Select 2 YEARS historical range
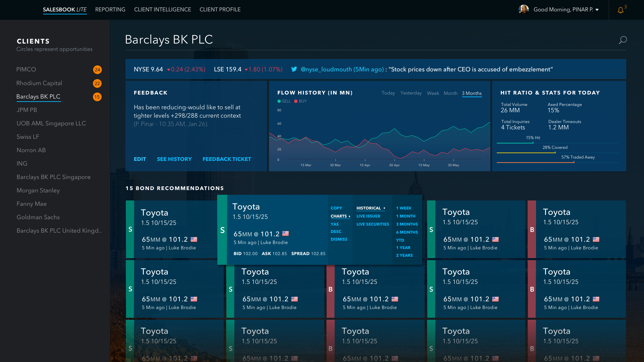The width and height of the screenshot is (644, 362). 405,255
